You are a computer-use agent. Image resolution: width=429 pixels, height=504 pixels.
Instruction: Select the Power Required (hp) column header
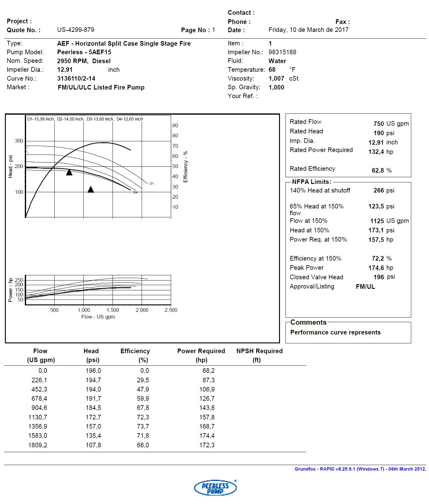tap(201, 355)
